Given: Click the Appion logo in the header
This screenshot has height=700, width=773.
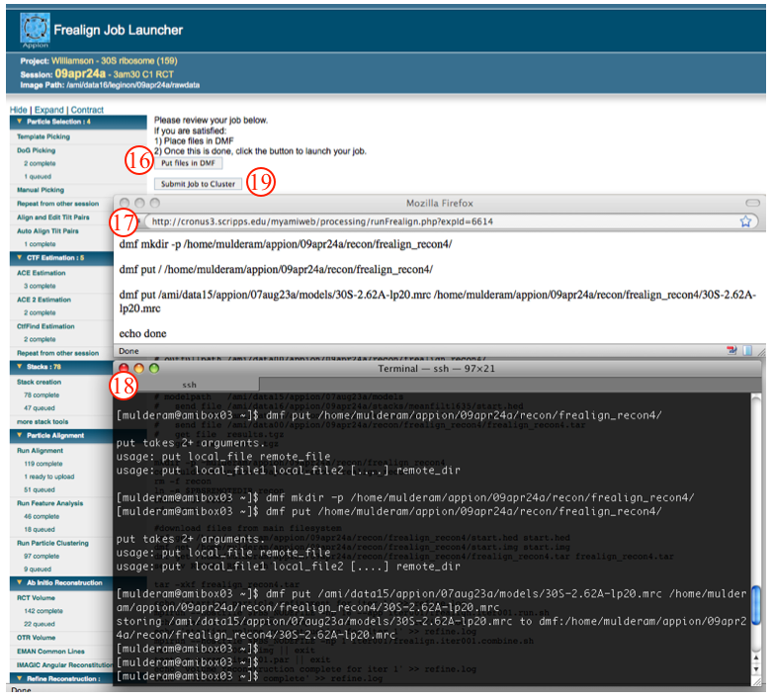Looking at the screenshot, I should click(x=35, y=29).
